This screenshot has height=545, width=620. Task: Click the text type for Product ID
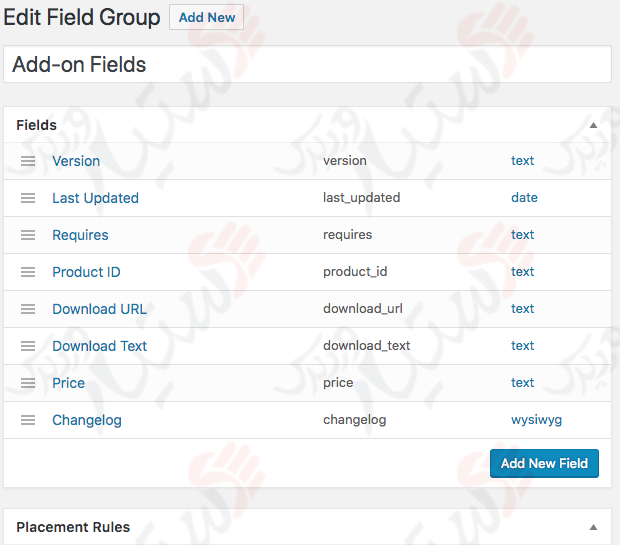pos(522,272)
